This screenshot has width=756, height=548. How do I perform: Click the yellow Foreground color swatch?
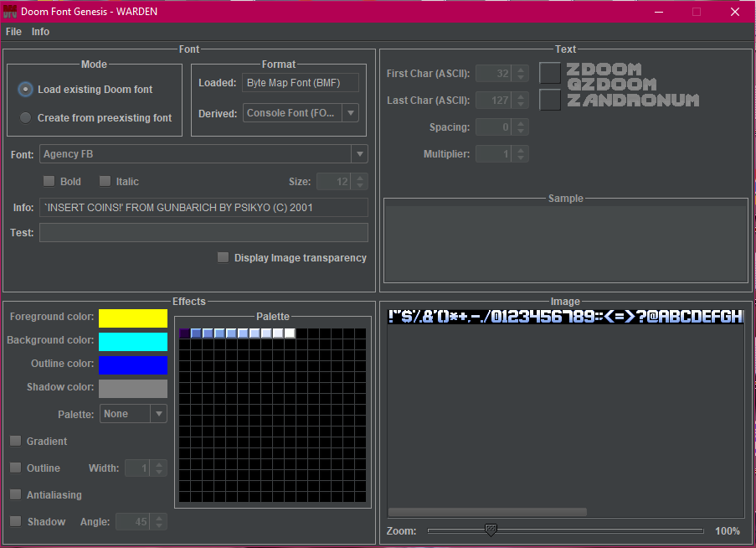coord(133,318)
